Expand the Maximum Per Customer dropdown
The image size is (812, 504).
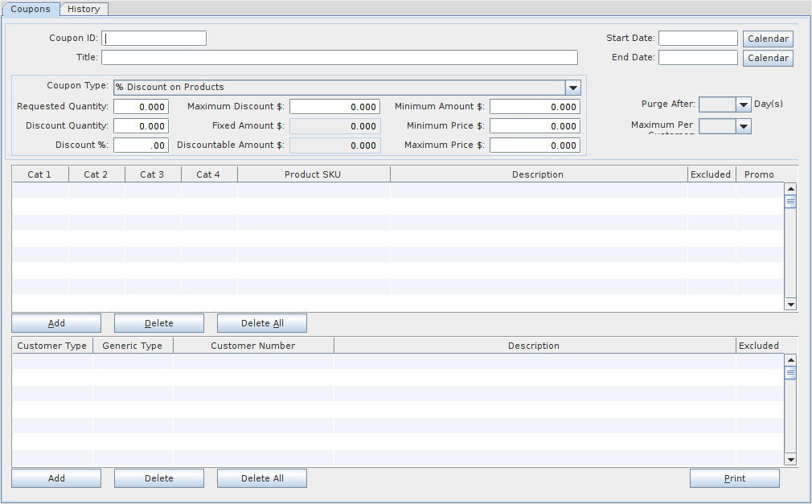[743, 126]
